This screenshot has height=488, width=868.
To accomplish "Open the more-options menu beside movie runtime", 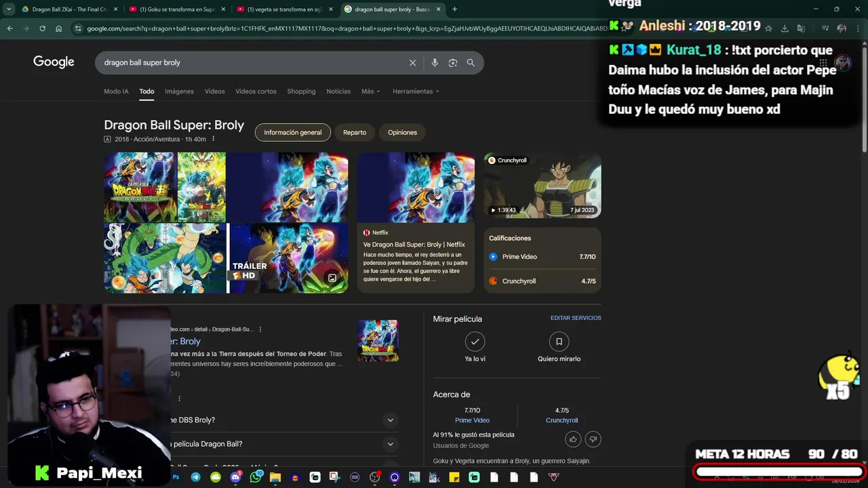I will pos(213,139).
